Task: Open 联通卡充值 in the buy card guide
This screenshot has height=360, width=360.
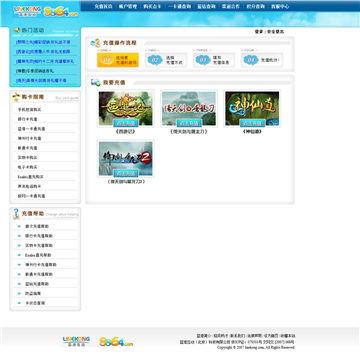Action: click(28, 148)
